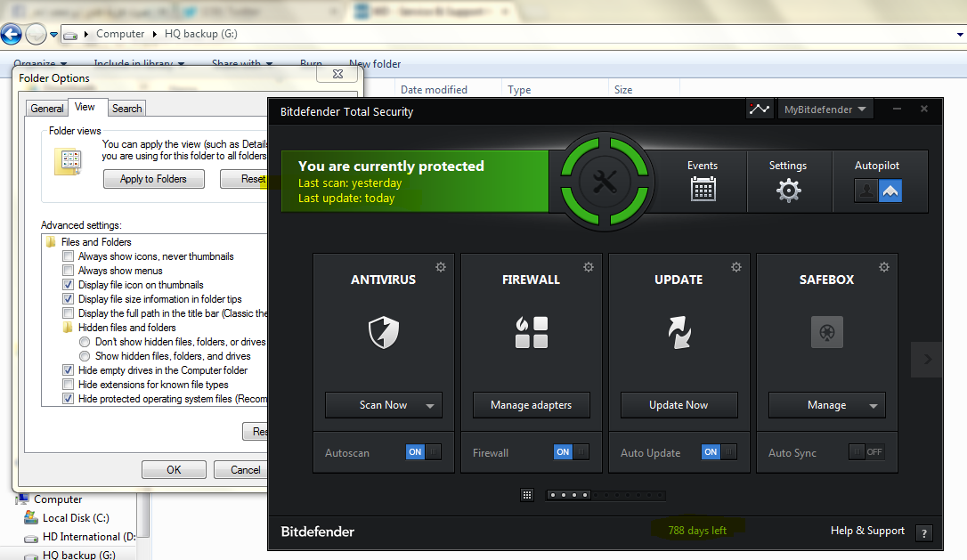Open the Help & Support link
967x560 pixels.
click(x=867, y=531)
